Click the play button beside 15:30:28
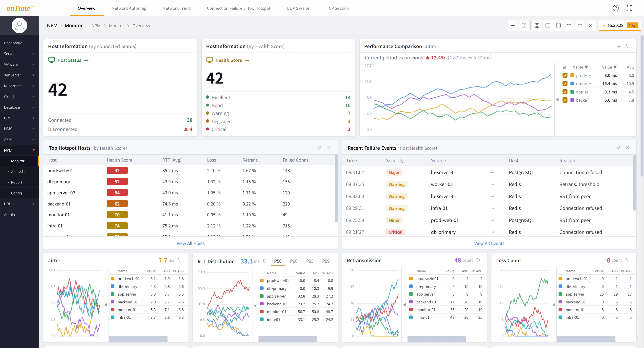This screenshot has height=348, width=644. coord(604,25)
